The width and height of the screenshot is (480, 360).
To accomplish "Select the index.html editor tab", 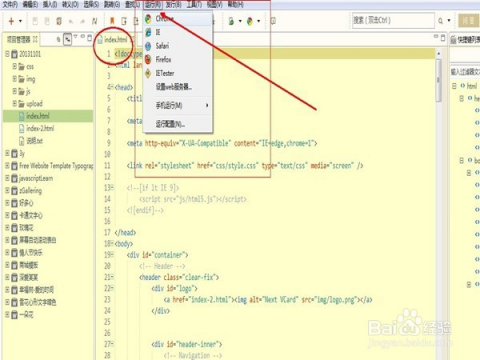I will point(115,40).
